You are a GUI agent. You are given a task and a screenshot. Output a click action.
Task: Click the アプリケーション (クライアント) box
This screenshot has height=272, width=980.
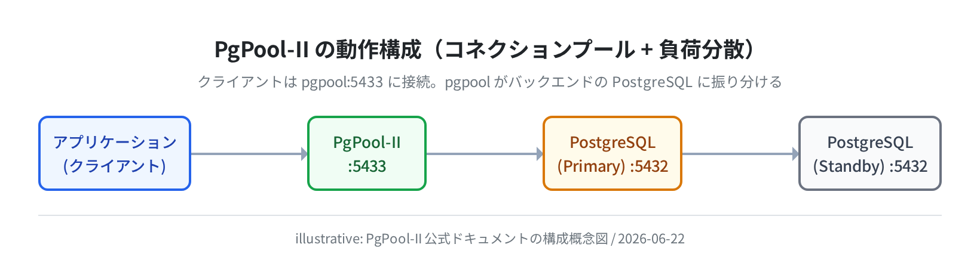[115, 153]
